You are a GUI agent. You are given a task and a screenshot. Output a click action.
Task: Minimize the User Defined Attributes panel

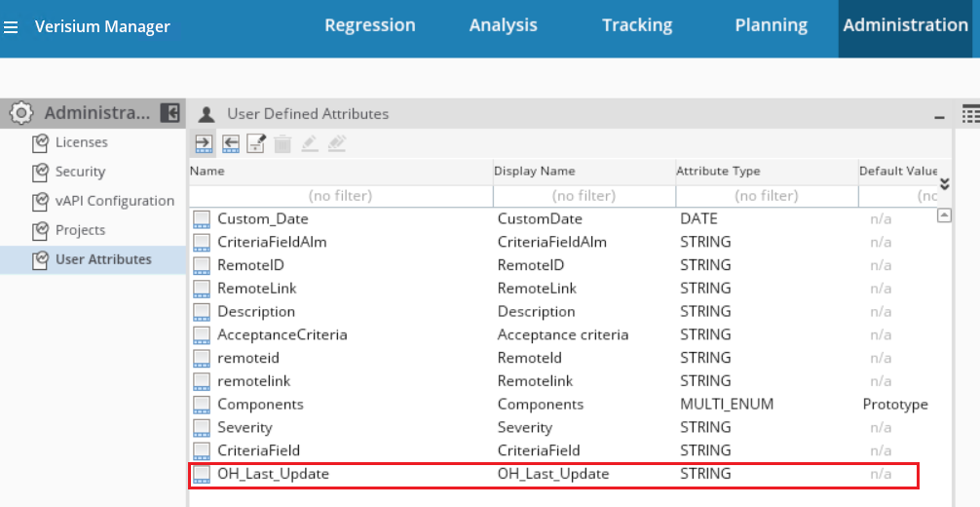click(939, 116)
